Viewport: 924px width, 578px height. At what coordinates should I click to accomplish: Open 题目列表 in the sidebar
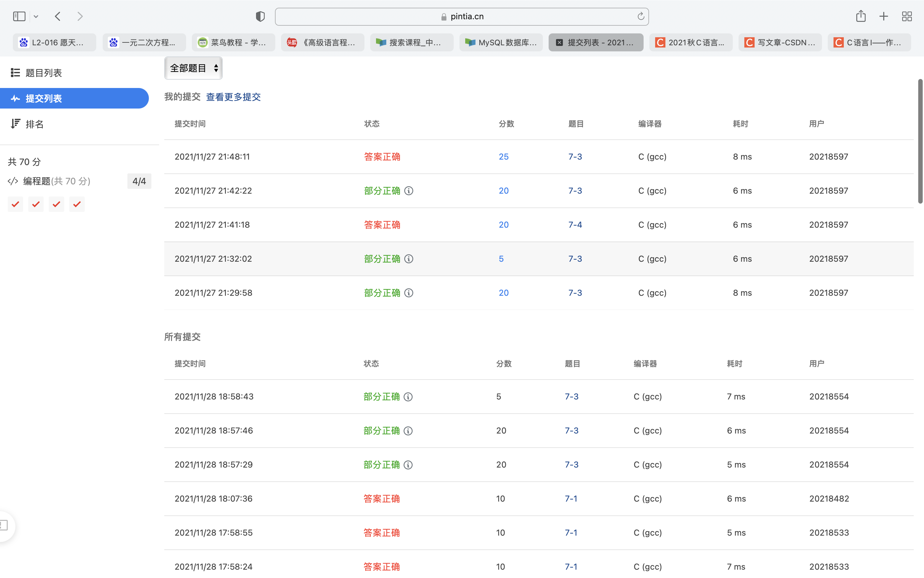click(x=44, y=73)
